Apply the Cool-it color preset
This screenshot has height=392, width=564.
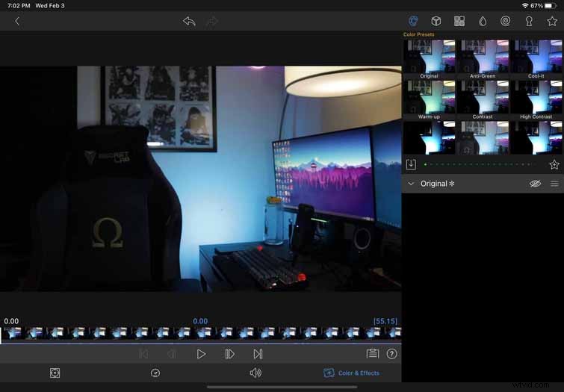click(x=536, y=59)
